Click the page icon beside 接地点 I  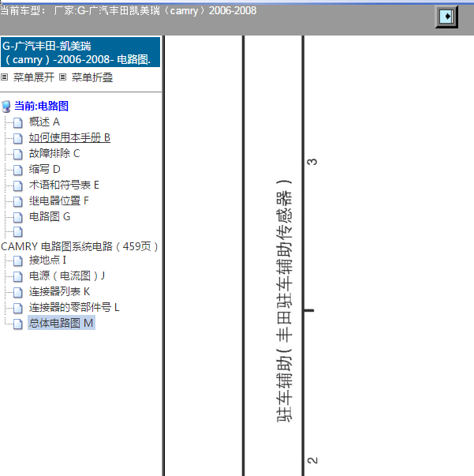pyautogui.click(x=18, y=260)
